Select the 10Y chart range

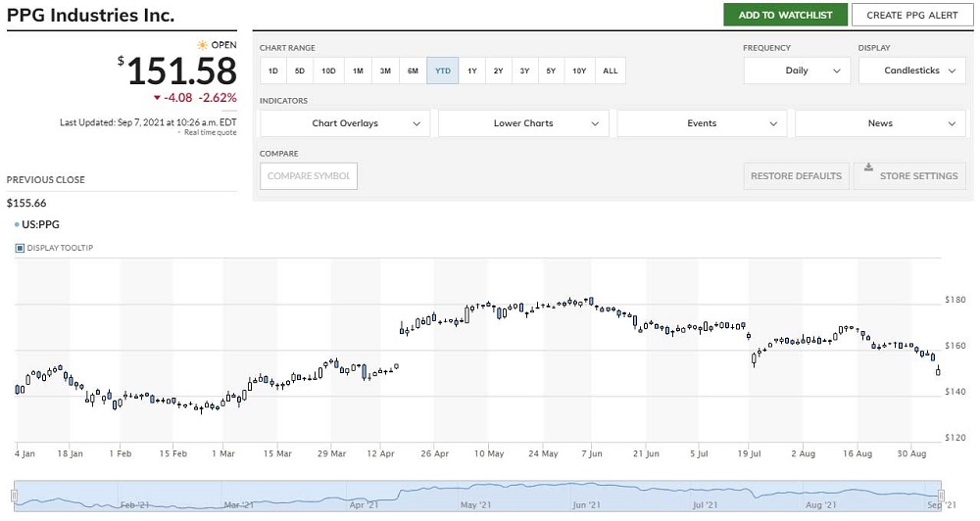[579, 71]
